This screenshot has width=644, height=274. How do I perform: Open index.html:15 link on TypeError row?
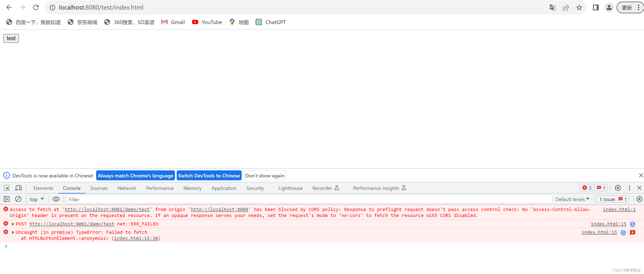point(599,232)
